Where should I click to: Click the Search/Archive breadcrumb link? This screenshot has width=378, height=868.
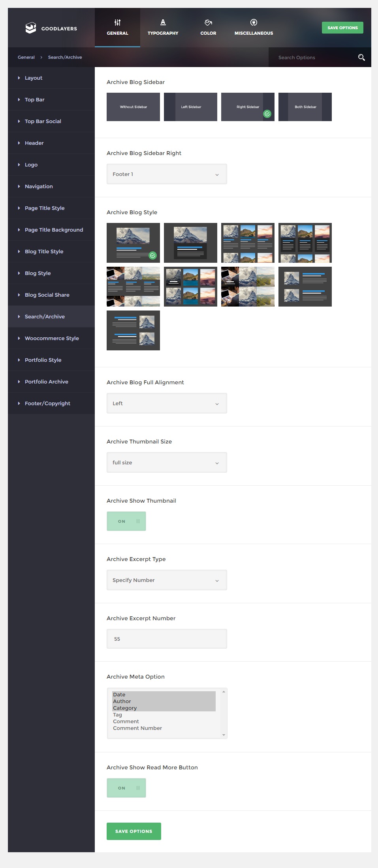click(x=65, y=57)
